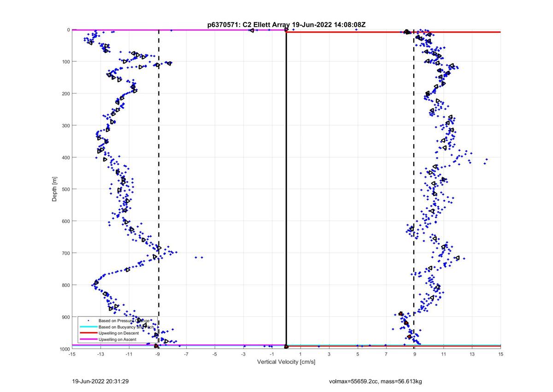
Task: Click legend entry 'Based on Buoyancy and Pitch'
Action: tap(127, 327)
